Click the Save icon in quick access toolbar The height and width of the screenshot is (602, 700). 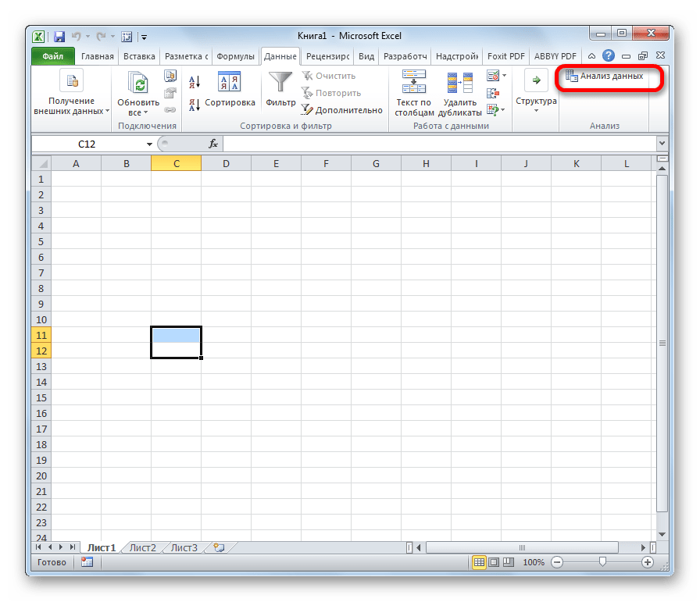click(59, 36)
